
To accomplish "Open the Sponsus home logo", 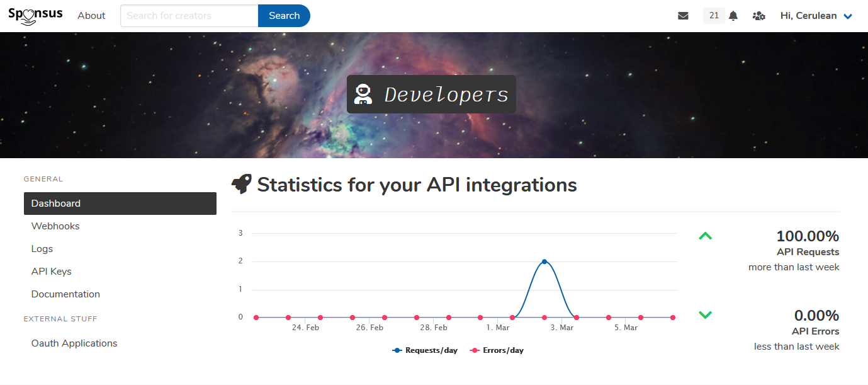I will click(x=35, y=16).
